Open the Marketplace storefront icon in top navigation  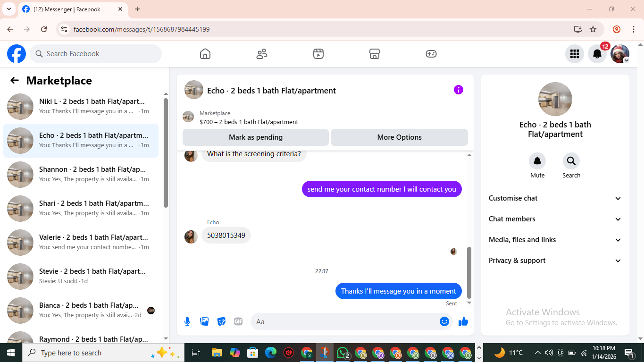pyautogui.click(x=375, y=54)
